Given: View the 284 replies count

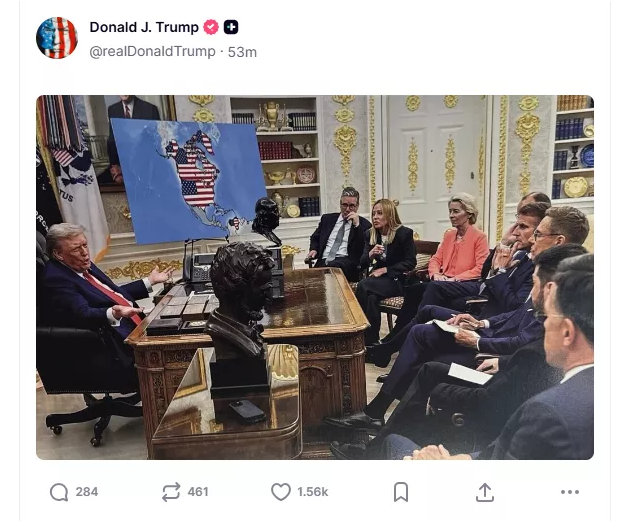Looking at the screenshot, I should point(87,492).
